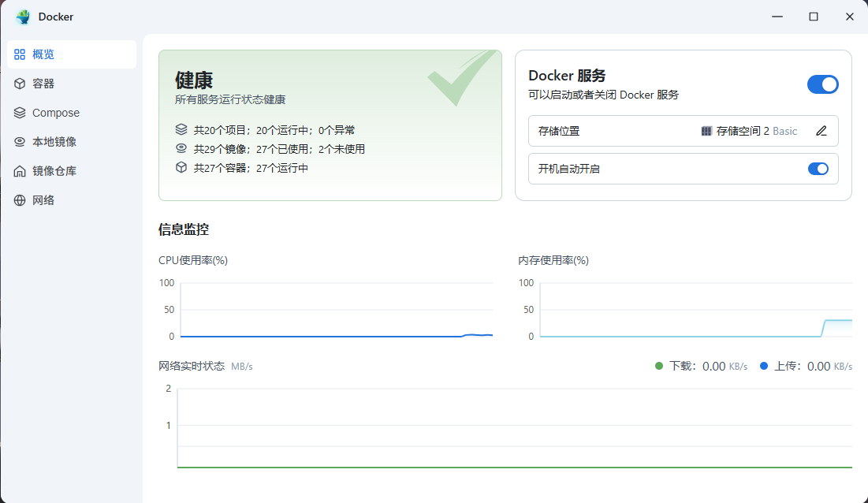Disable the Docker 服务 toggle

point(823,84)
